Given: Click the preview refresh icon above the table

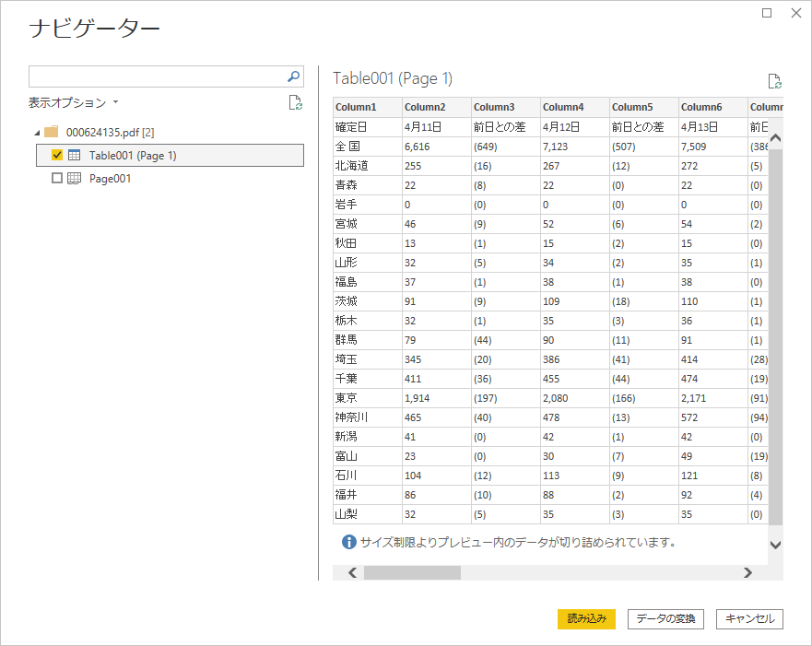Looking at the screenshot, I should [774, 81].
